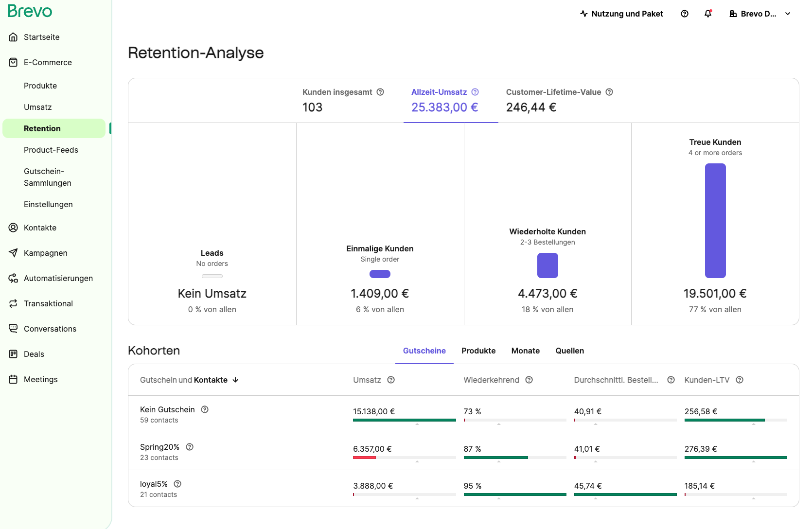Click the E-Commerce shopping bag icon

coord(14,62)
